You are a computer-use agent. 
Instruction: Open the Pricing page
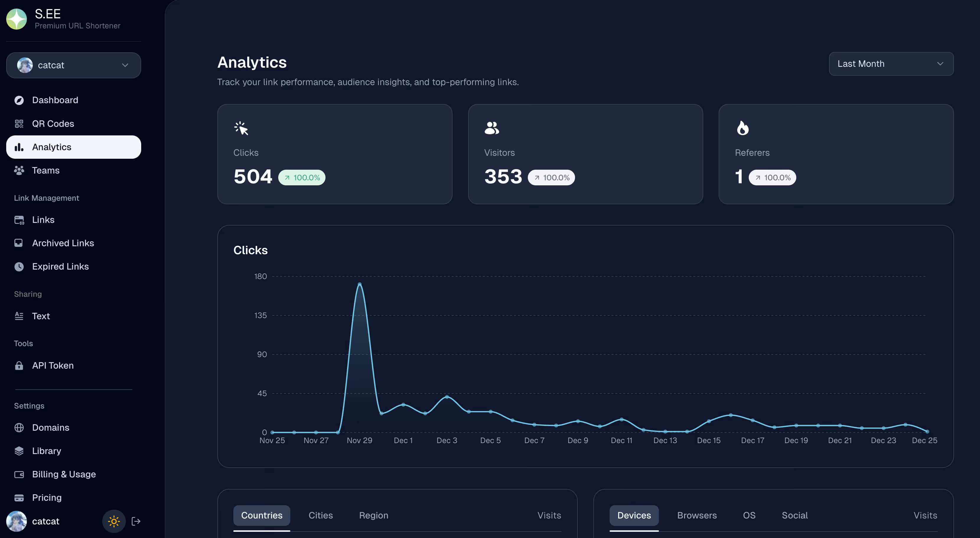pos(47,498)
